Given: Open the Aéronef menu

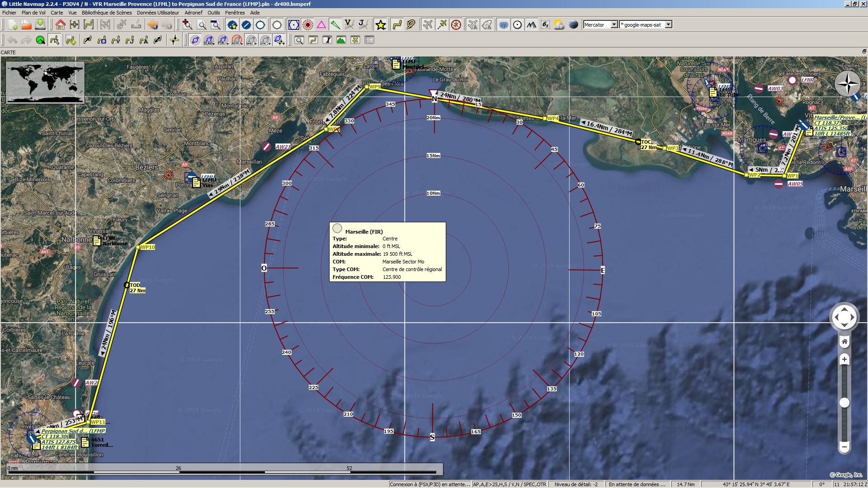Looking at the screenshot, I should [193, 13].
